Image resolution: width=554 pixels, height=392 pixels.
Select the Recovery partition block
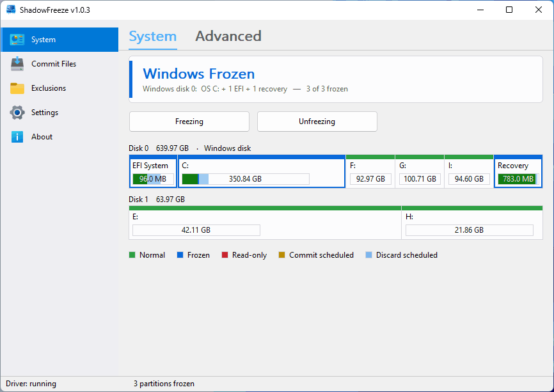tap(518, 171)
